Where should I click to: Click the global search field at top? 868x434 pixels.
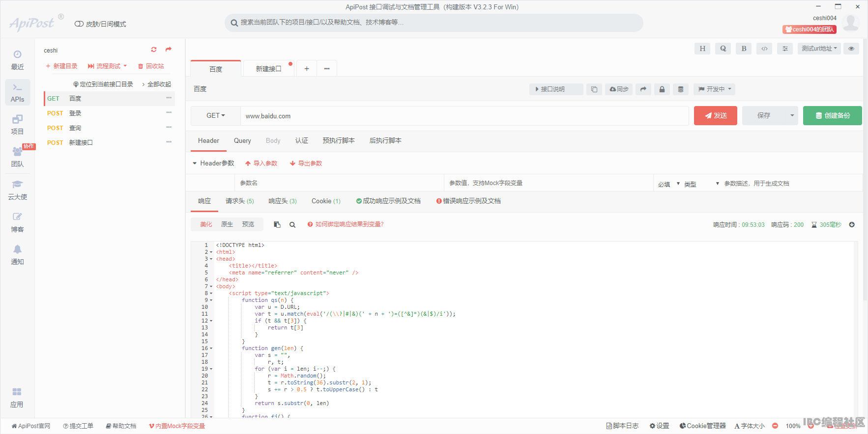pyautogui.click(x=434, y=23)
